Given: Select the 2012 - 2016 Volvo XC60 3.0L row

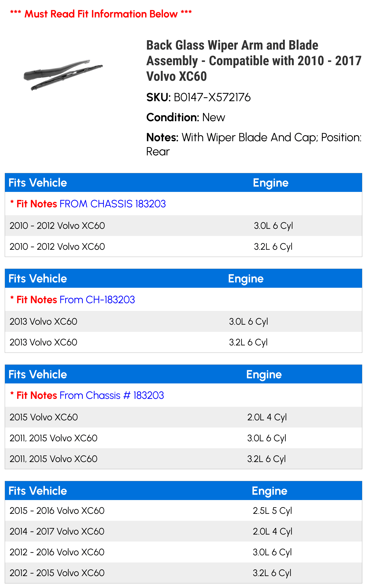Looking at the screenshot, I should (x=183, y=552).
